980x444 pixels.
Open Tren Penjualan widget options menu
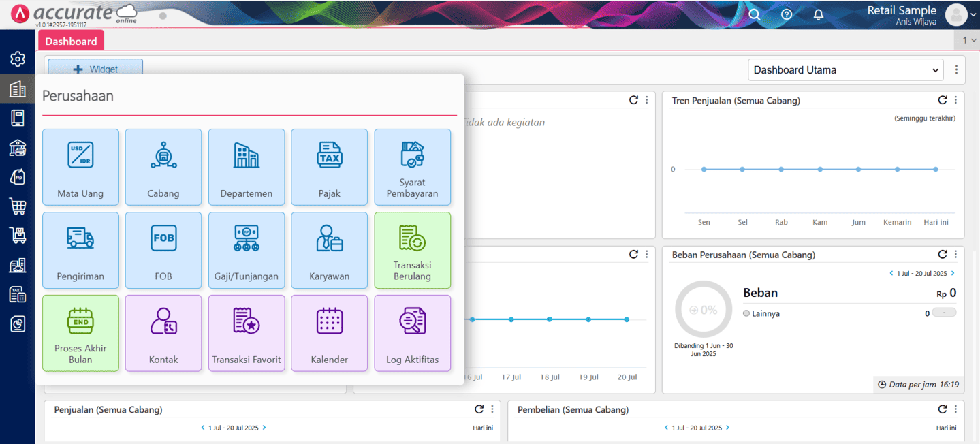955,100
